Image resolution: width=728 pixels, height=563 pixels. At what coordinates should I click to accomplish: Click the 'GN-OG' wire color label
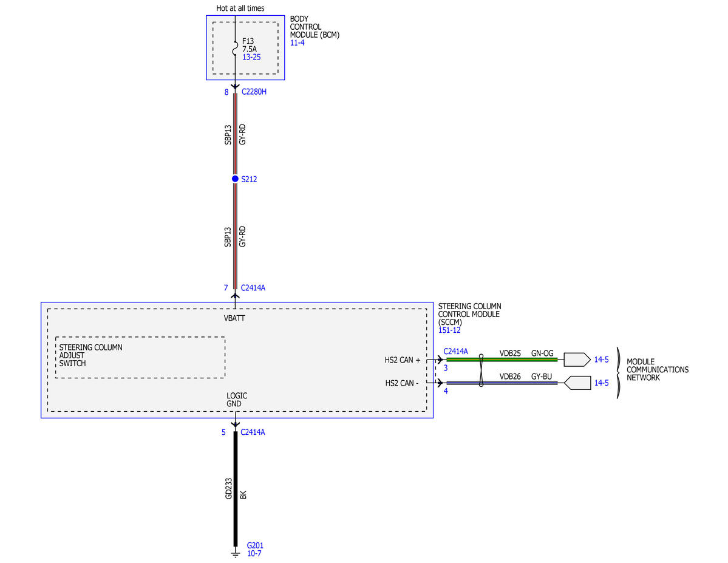tap(542, 353)
